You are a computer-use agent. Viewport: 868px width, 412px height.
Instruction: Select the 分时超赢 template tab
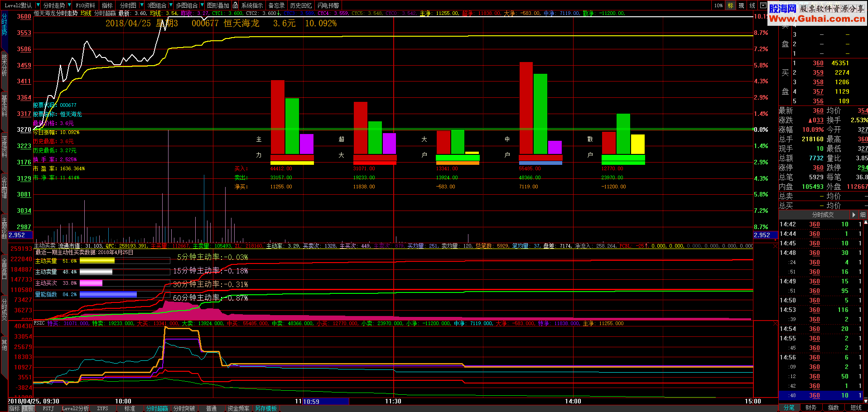157,408
